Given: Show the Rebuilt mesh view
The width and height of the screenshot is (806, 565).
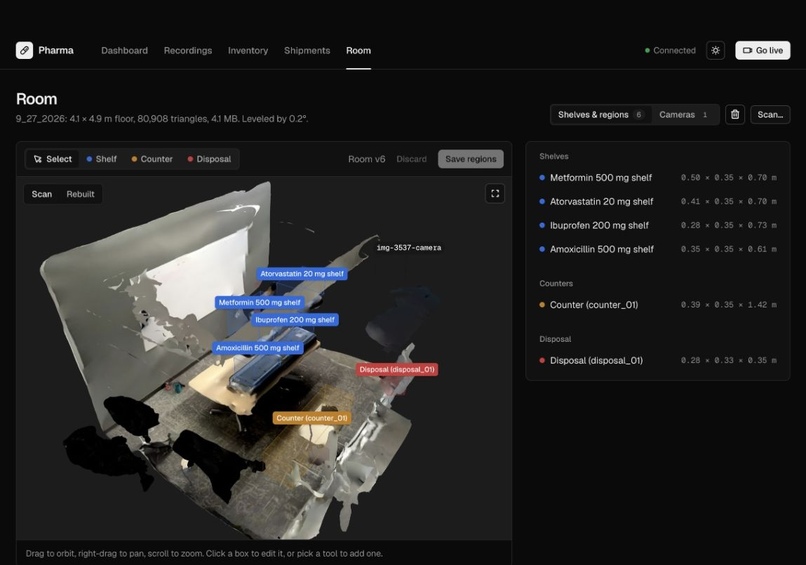Looking at the screenshot, I should (x=80, y=194).
